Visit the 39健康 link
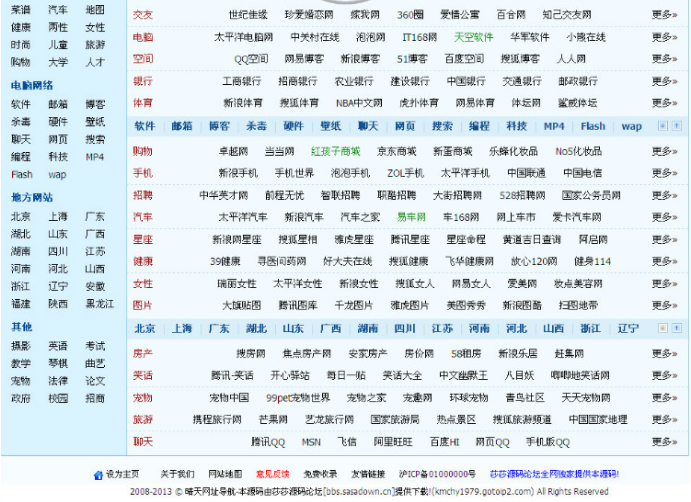Viewport: 691px width, 502px height. coord(225,261)
